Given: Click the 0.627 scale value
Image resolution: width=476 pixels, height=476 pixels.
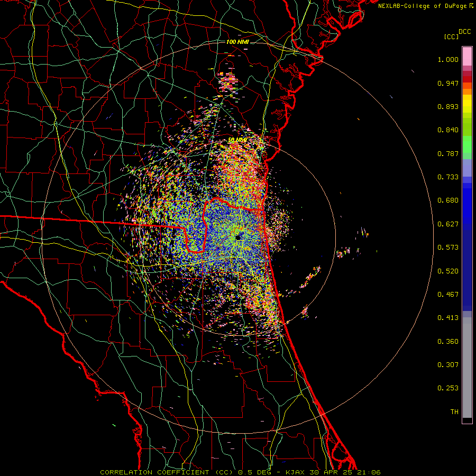Looking at the screenshot, I should pyautogui.click(x=448, y=224).
